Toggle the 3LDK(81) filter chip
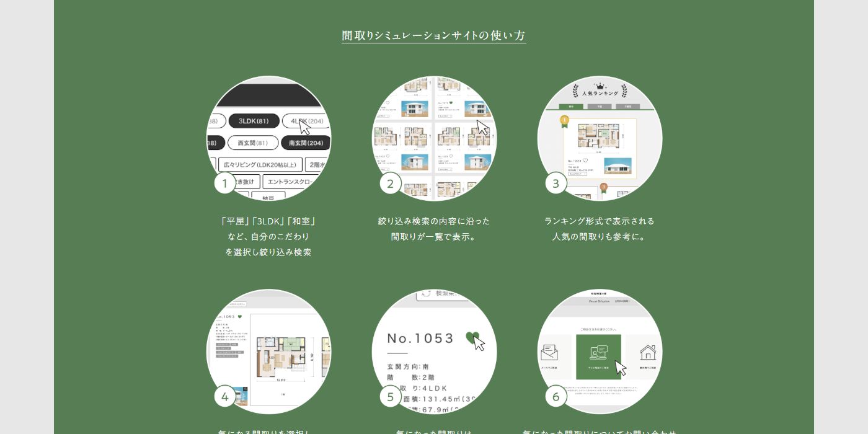Viewport: 868px width, 434px height. (x=254, y=121)
